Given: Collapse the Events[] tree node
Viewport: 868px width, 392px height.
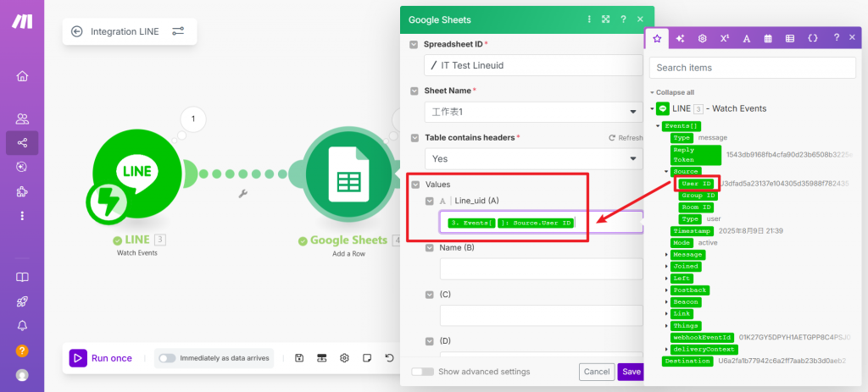Looking at the screenshot, I should coord(658,126).
